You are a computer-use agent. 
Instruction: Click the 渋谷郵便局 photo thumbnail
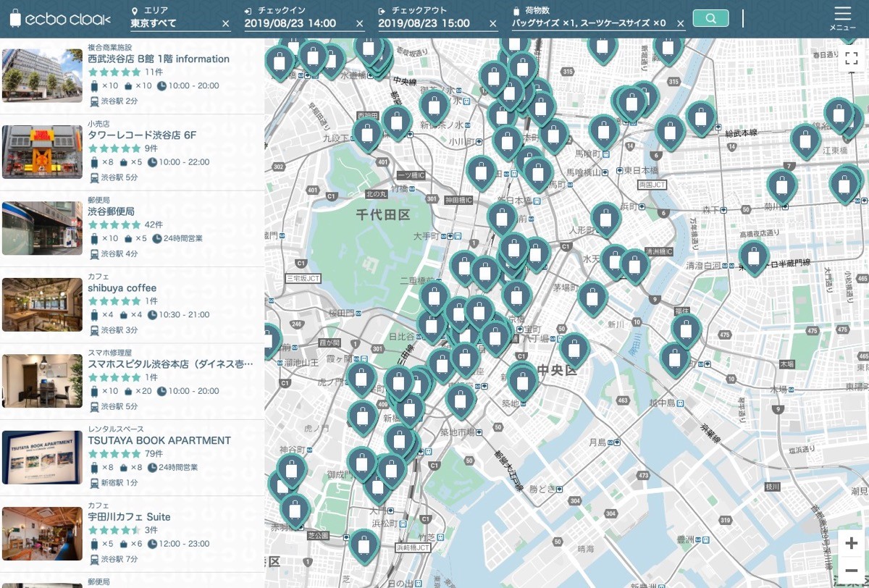pos(42,228)
